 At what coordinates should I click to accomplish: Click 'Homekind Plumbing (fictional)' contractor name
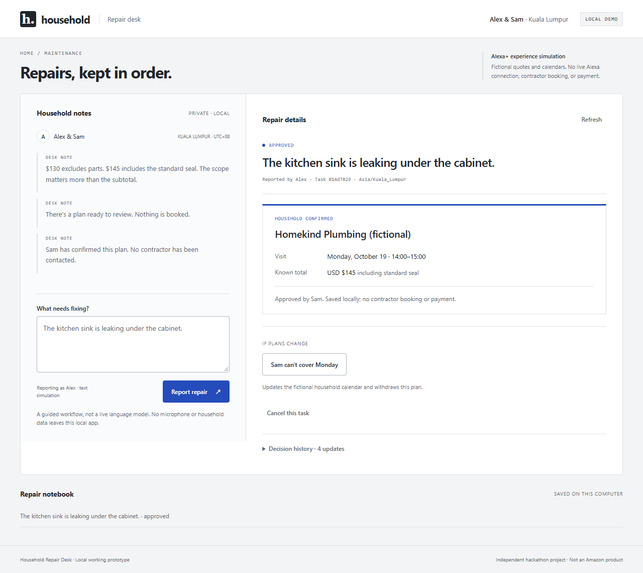pos(343,234)
